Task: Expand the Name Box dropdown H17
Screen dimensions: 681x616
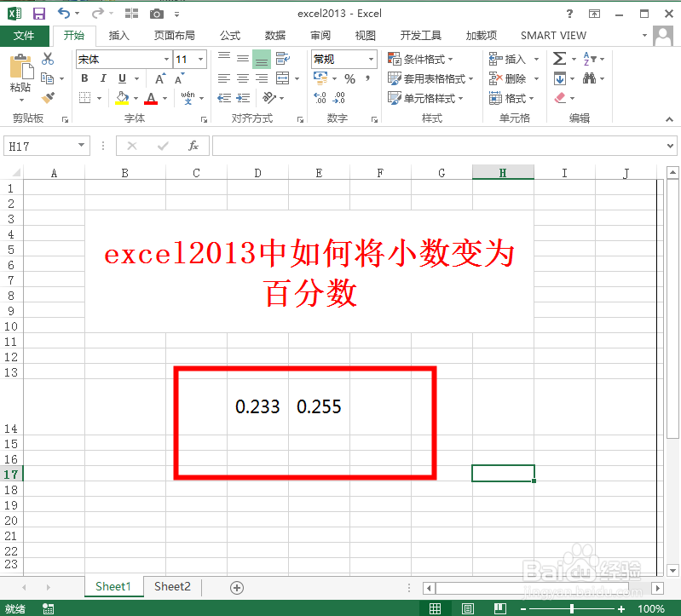Action: click(x=81, y=146)
